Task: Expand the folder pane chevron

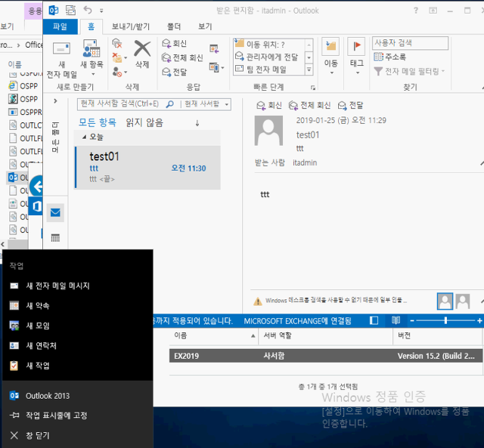Action: tap(55, 100)
